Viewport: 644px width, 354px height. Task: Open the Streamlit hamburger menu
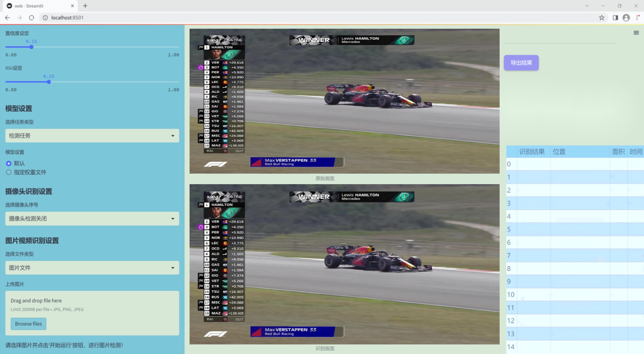click(636, 33)
